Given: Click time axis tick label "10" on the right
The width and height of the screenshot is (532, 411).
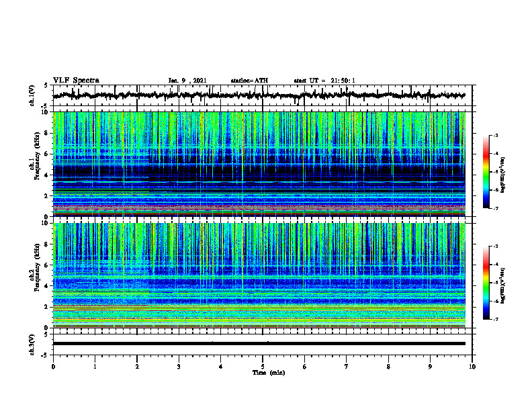Looking at the screenshot, I should coord(472,367).
